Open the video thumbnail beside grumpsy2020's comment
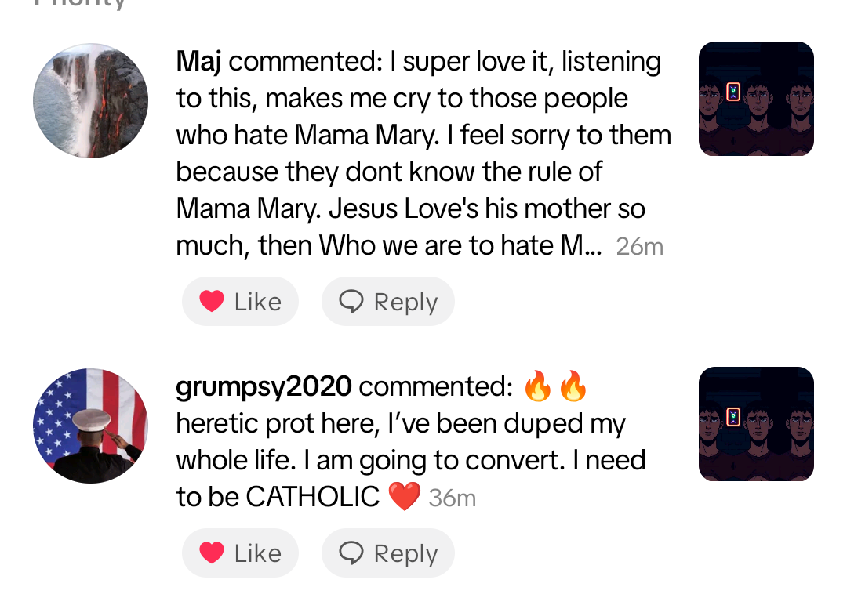 point(756,424)
